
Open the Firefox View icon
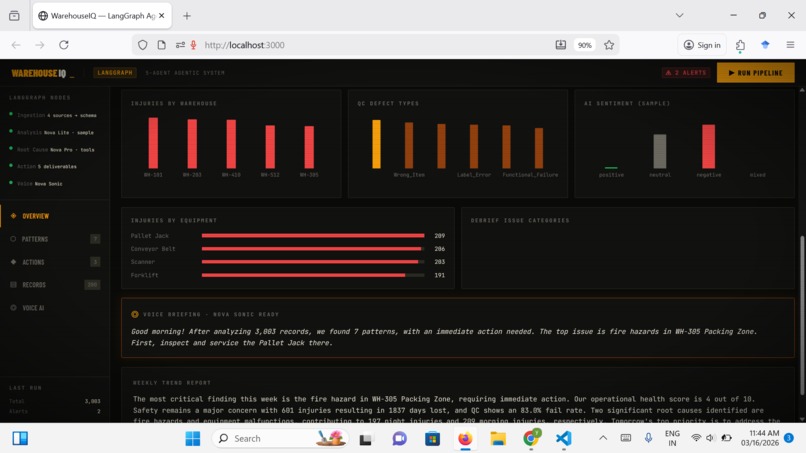[14, 15]
